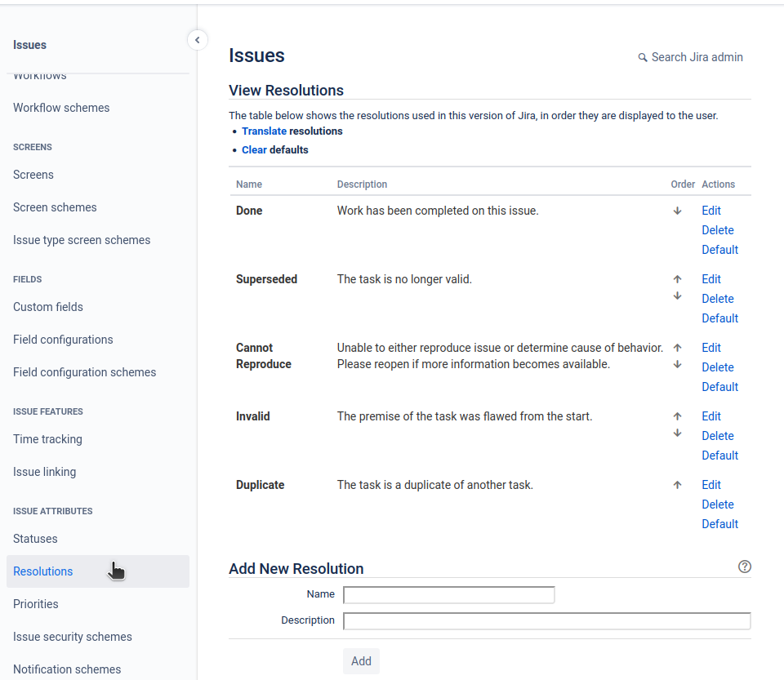Delete the Done resolution
Viewport: 784px width, 680px height.
pyautogui.click(x=718, y=230)
